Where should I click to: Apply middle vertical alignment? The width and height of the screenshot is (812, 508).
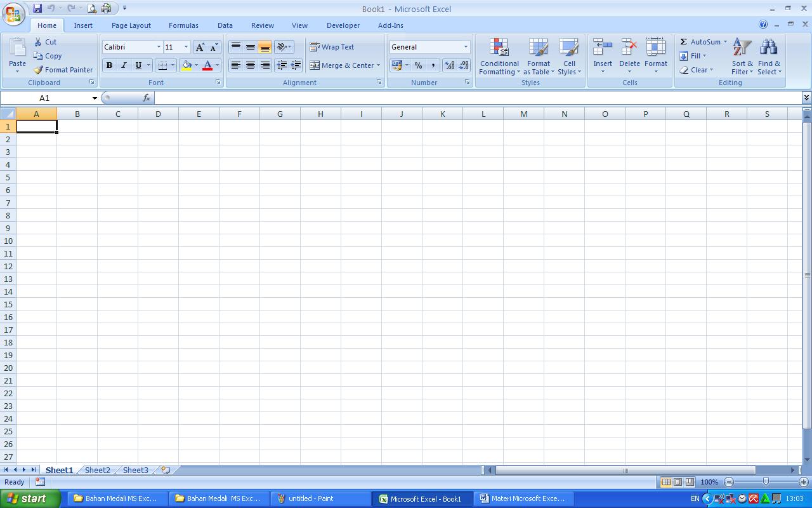pyautogui.click(x=251, y=47)
